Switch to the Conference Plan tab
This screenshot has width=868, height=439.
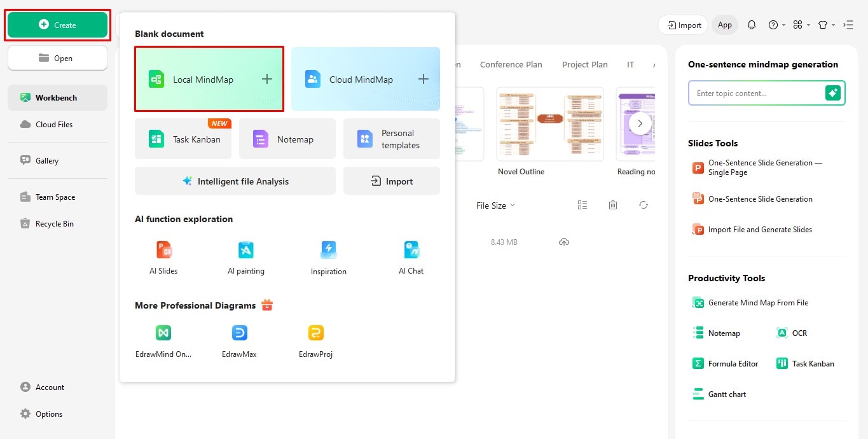[511, 64]
